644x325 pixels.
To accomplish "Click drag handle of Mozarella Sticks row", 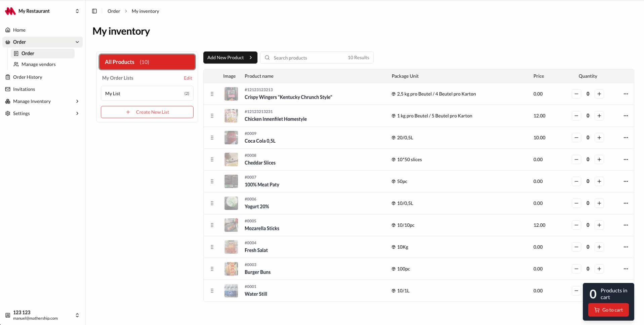I will pos(212,225).
